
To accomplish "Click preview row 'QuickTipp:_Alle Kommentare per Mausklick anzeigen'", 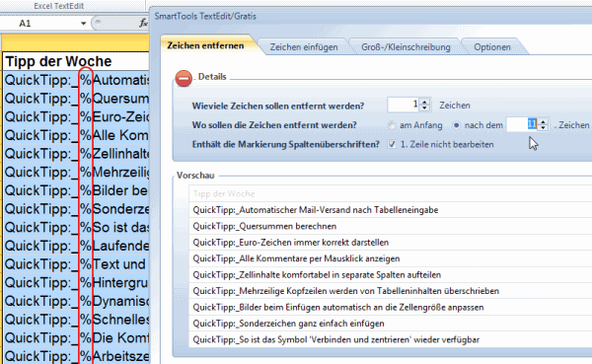I will tap(391, 258).
